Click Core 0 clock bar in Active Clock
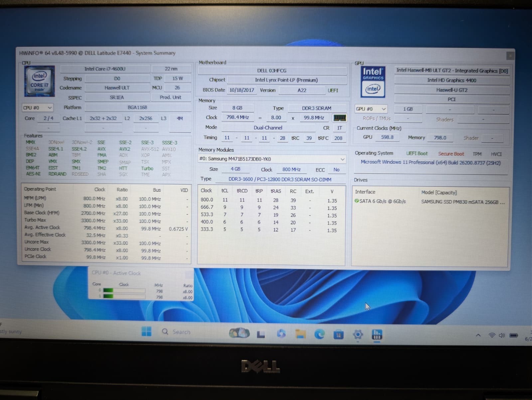 tap(124, 290)
